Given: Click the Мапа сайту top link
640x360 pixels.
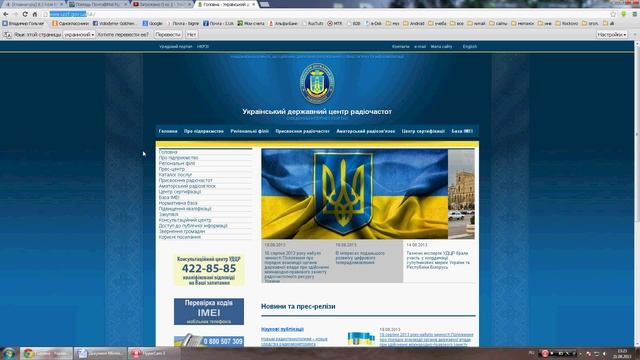Looking at the screenshot, I should [441, 47].
